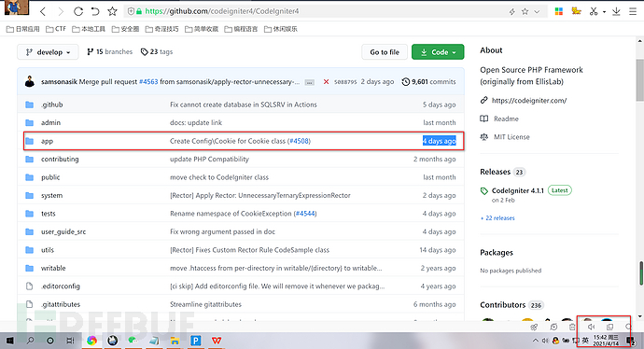Click the browser forward arrow
This screenshot has width=644, height=349.
coord(61,11)
